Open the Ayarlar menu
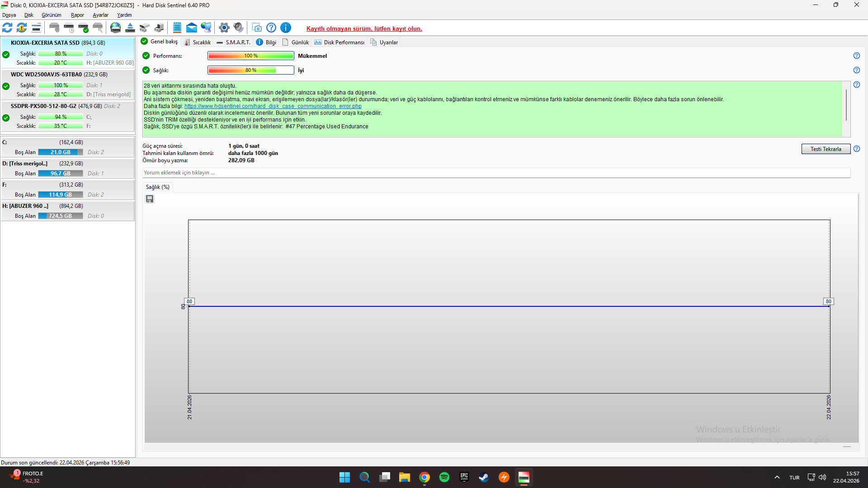 [x=101, y=15]
